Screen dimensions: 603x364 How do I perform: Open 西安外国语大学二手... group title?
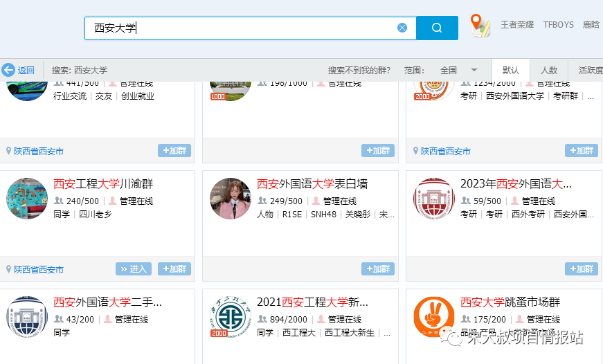click(107, 302)
